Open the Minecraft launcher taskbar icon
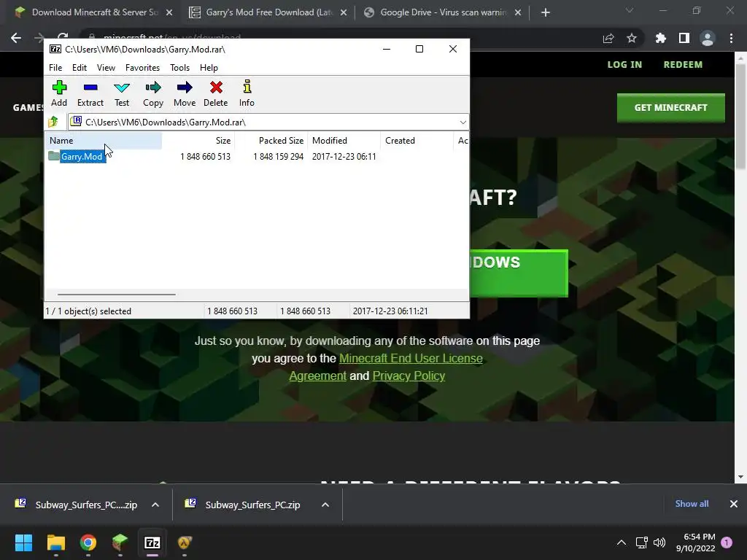747x560 pixels. [120, 542]
